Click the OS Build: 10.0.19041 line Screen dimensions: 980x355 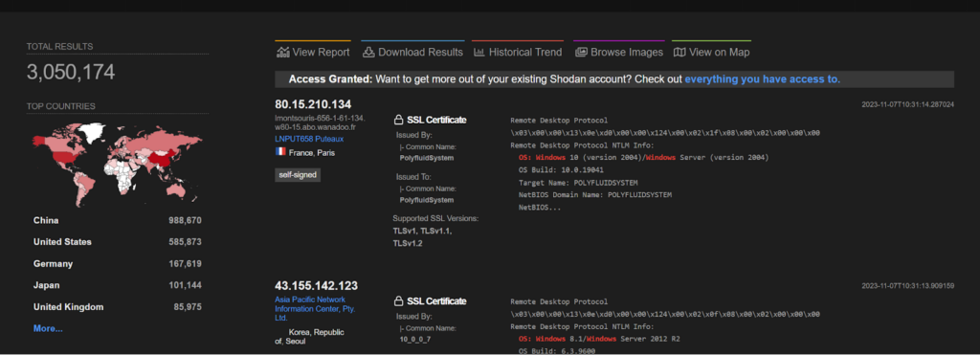pyautogui.click(x=561, y=169)
